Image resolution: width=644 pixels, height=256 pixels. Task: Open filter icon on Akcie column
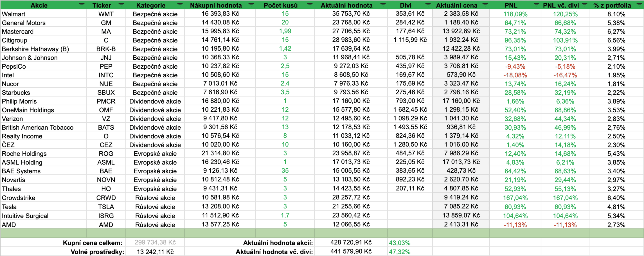(82, 5)
